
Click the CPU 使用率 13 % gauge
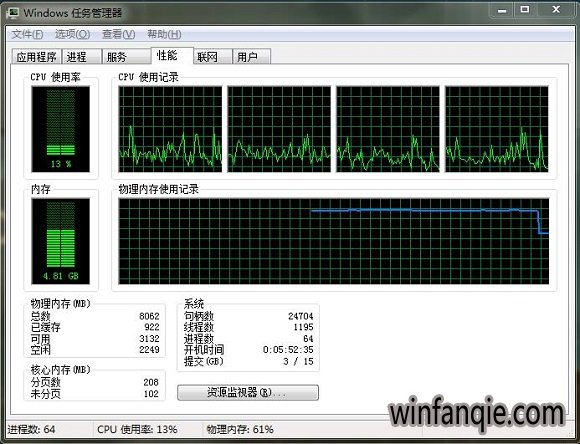[x=61, y=129]
